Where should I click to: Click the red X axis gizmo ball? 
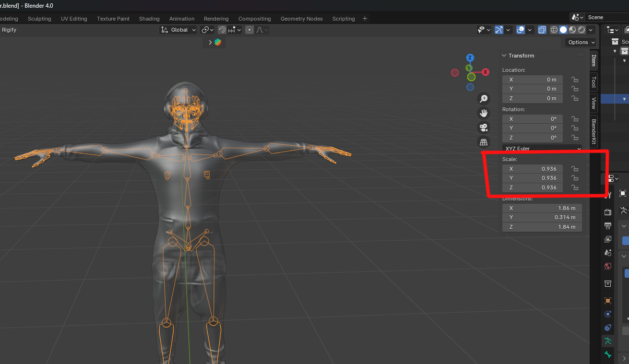click(486, 72)
